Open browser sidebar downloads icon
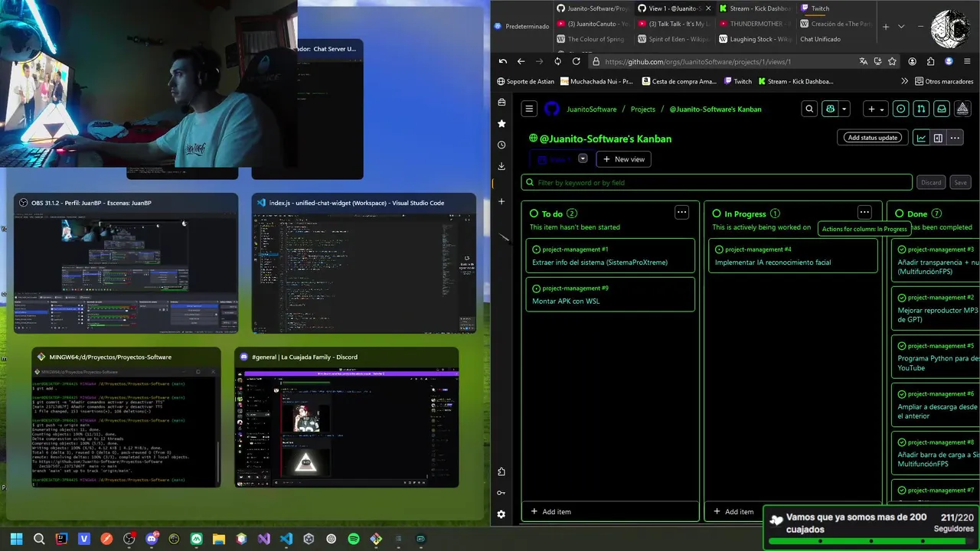This screenshot has height=551, width=980. (x=501, y=166)
